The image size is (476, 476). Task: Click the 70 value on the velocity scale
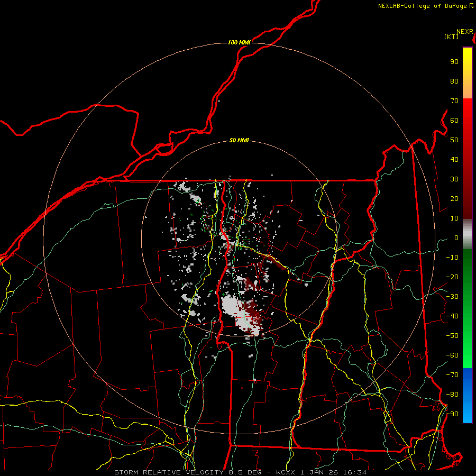(x=454, y=101)
